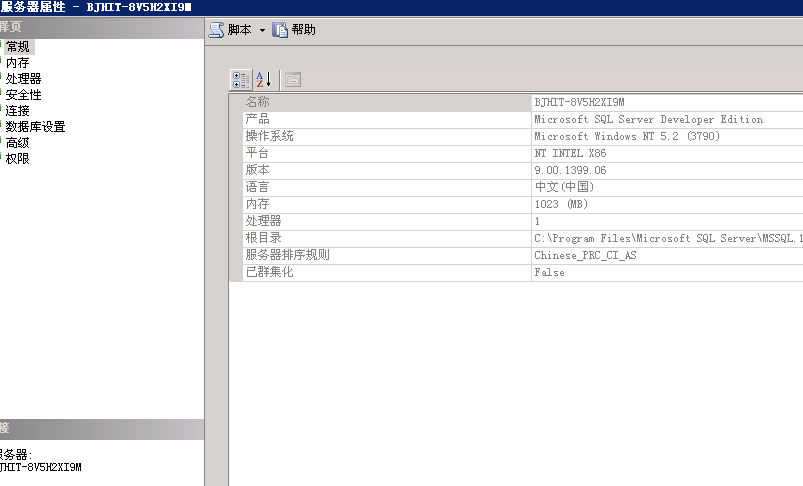Select the 处理器 page in sidebar

[x=24, y=78]
